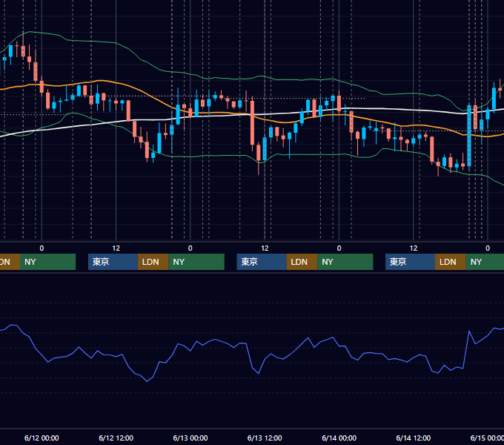Click the hour label 0 above 6/14 00:00
The width and height of the screenshot is (504, 445).
[x=339, y=248]
